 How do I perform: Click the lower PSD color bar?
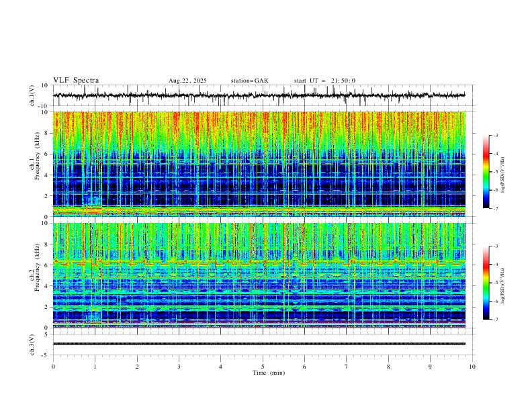(486, 283)
